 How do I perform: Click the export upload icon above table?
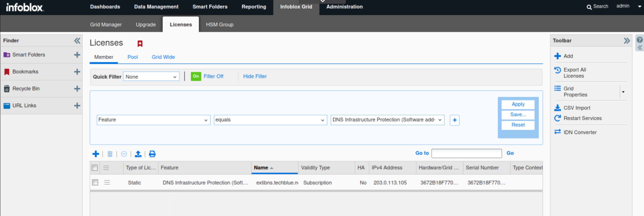pyautogui.click(x=138, y=154)
